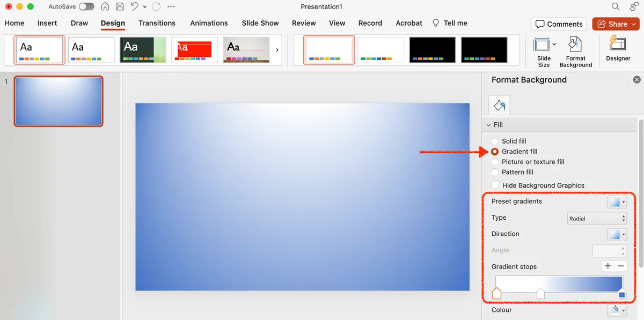Close the Format Background pane
The width and height of the screenshot is (644, 320).
637,79
